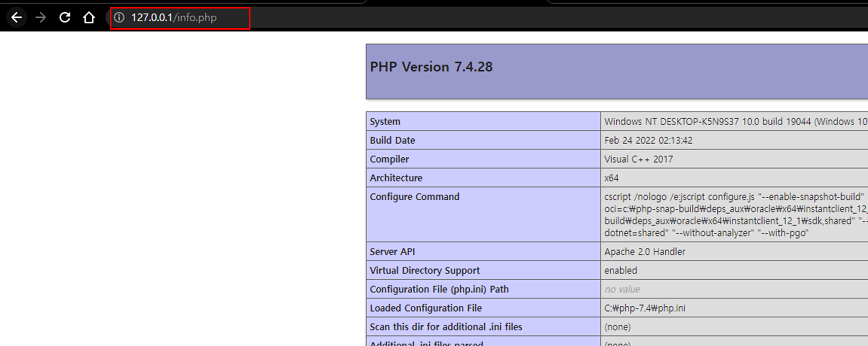Select the 'C:\php-7.4\php.ini' path value
The height and width of the screenshot is (346, 868).
(x=645, y=308)
